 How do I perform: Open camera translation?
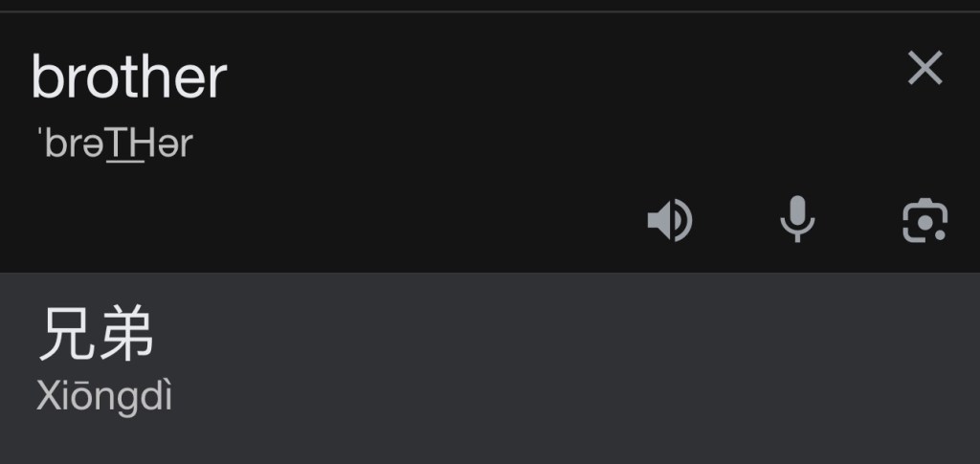tap(924, 220)
